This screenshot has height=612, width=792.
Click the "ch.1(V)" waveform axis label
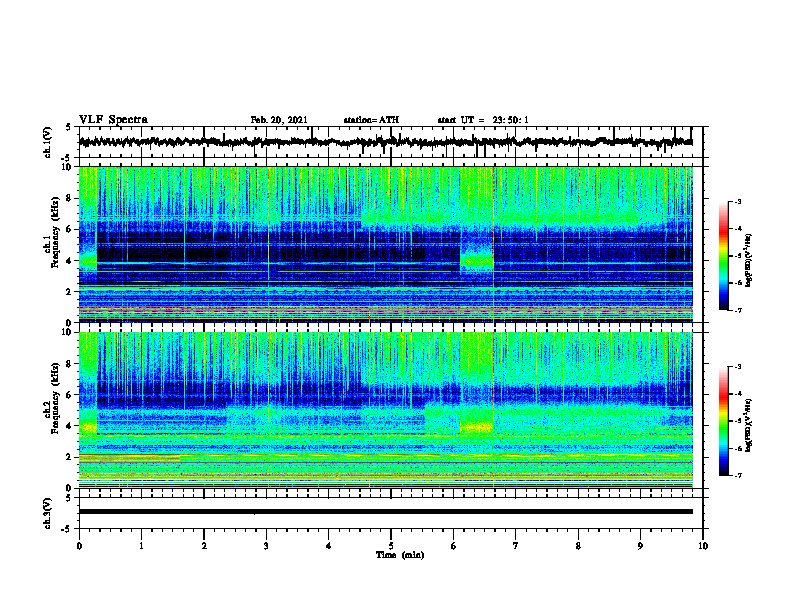47,142
